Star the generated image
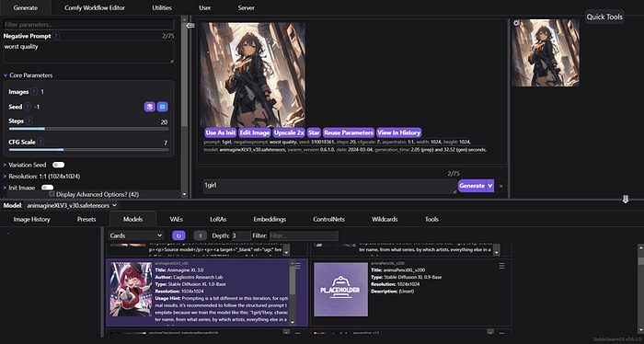 pos(314,132)
